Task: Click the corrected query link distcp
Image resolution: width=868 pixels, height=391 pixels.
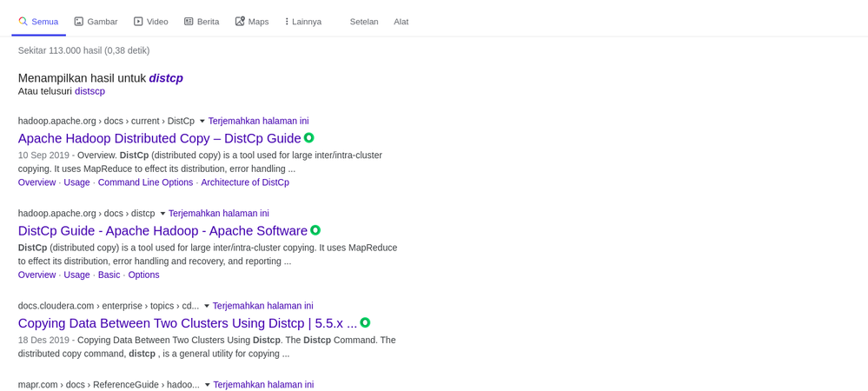Action: [x=166, y=79]
